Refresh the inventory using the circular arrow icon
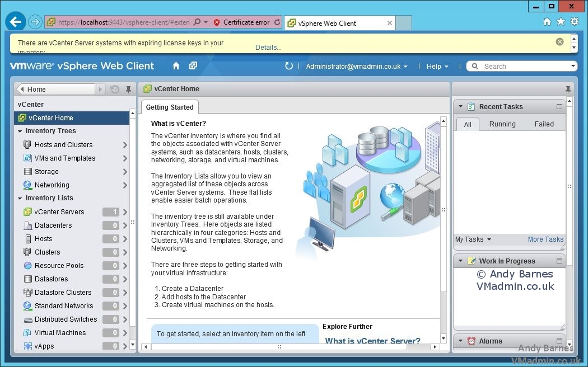 (x=288, y=65)
